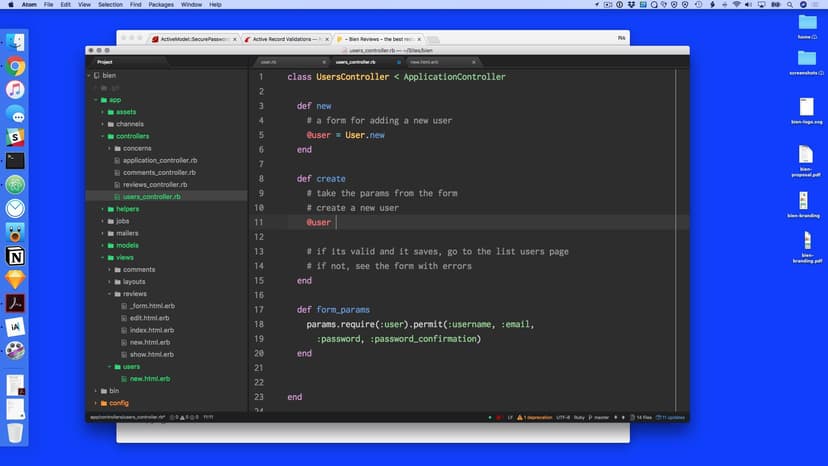This screenshot has width=828, height=466.
Task: Expand the helpers folder
Action: [x=127, y=209]
